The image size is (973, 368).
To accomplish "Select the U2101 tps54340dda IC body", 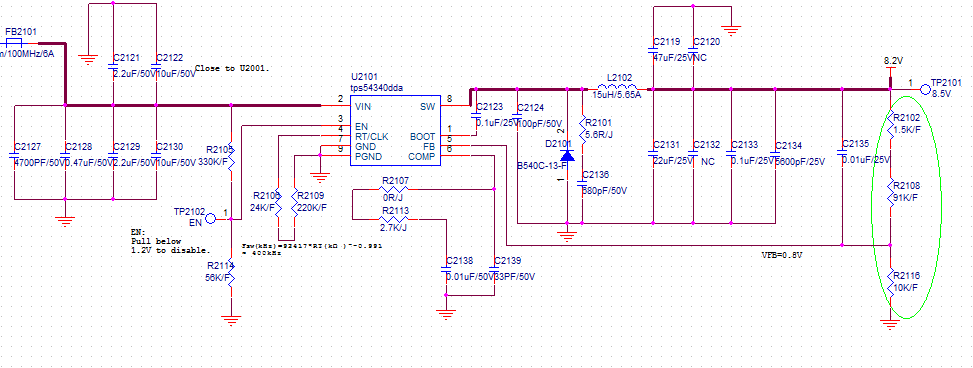I will click(x=396, y=130).
